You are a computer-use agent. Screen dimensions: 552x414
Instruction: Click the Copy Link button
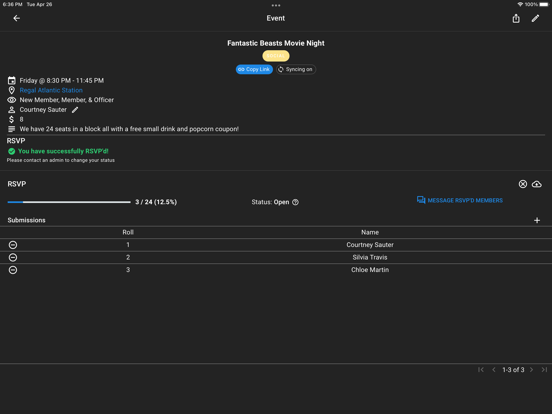[254, 69]
